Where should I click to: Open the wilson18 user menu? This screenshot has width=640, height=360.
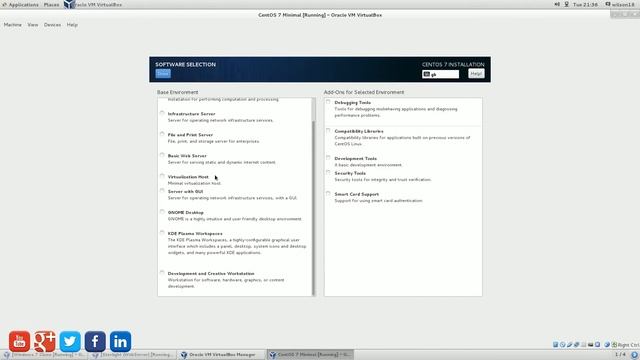(x=620, y=4)
